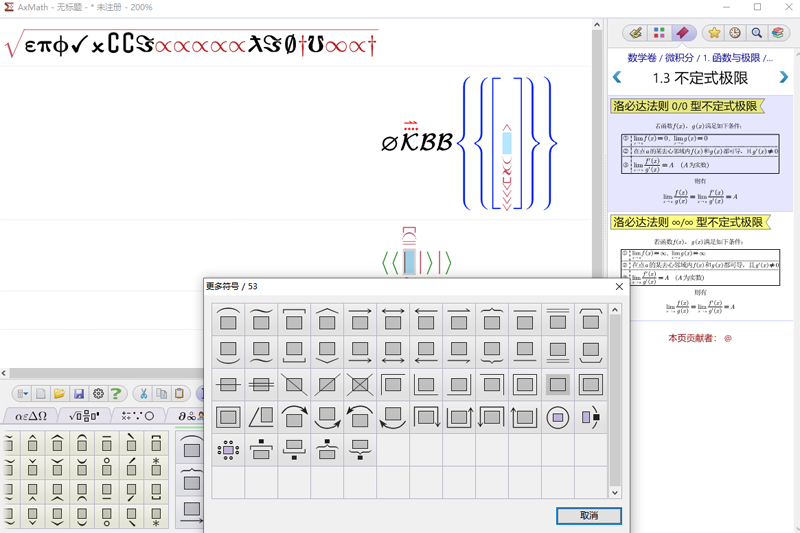Open breadcrumb 数学卷 / 微积分 path
Viewport: 800px width, 533px height.
coord(700,58)
